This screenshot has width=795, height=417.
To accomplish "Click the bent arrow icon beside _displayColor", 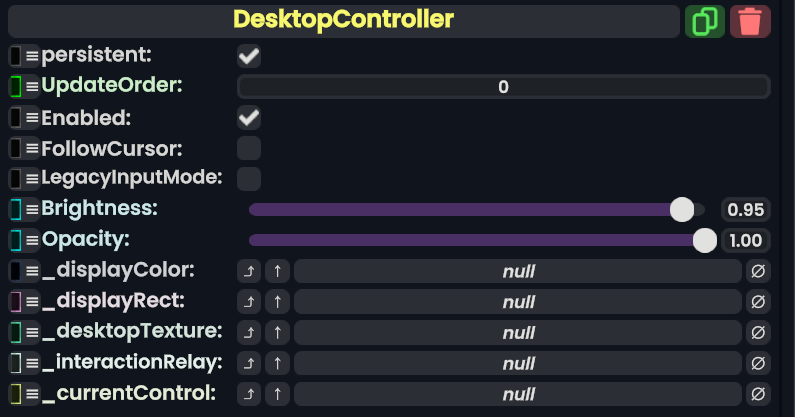I will (x=249, y=271).
